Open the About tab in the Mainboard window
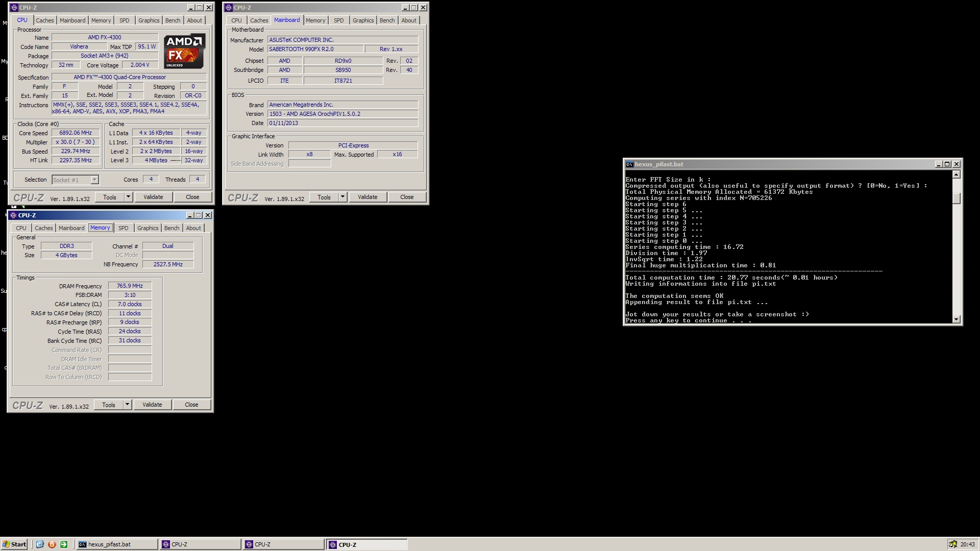This screenshot has height=551, width=980. click(x=409, y=20)
